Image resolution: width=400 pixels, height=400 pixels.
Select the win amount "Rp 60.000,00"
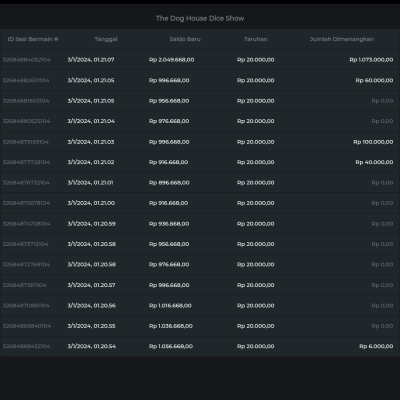374,80
